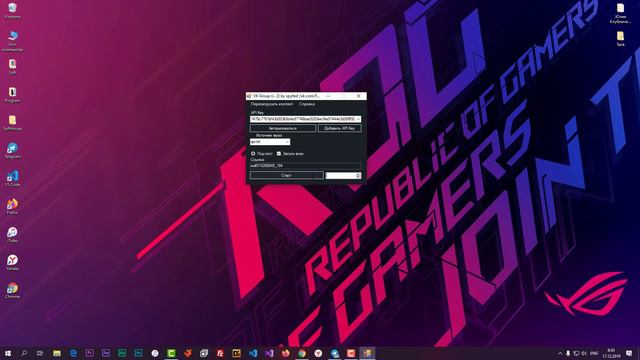Click the Старт button
Image resolution: width=640 pixels, height=360 pixels.
pos(287,175)
